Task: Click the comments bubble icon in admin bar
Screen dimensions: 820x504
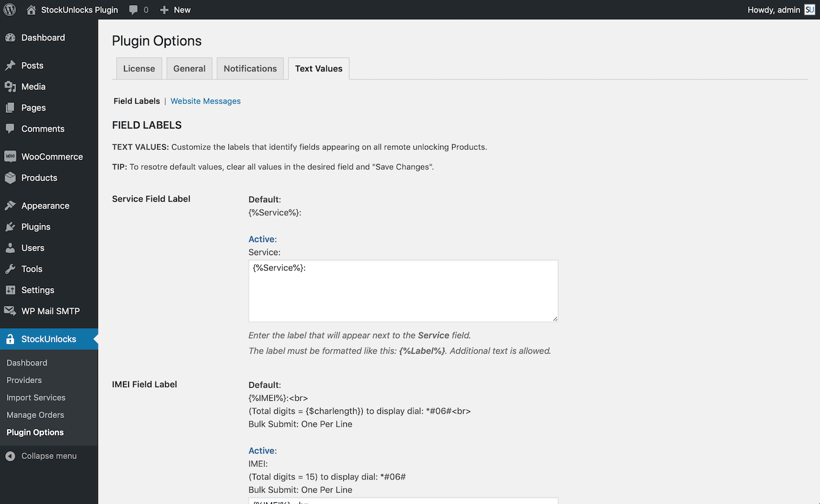Action: coord(133,10)
